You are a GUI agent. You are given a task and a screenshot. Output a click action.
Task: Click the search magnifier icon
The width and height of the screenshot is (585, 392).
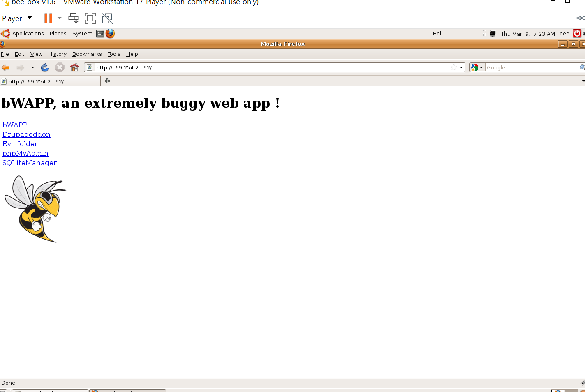[x=582, y=67]
